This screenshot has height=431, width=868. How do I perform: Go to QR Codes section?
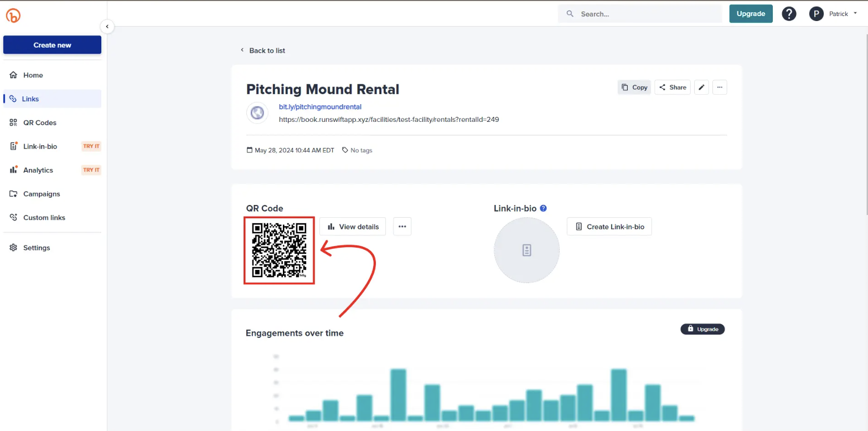[x=52, y=122]
